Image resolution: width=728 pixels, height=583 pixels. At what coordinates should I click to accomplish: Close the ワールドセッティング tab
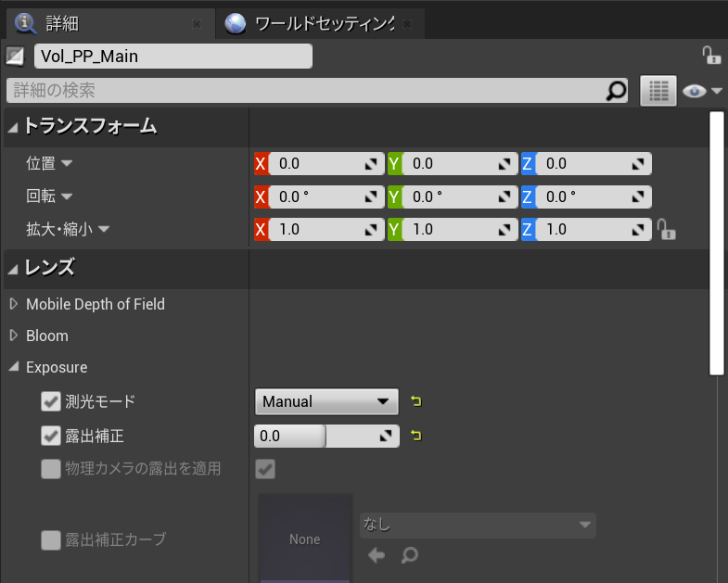coord(407,24)
